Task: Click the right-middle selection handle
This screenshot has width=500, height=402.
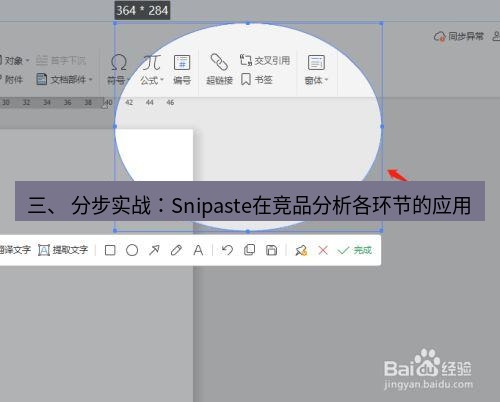Action: [x=382, y=126]
